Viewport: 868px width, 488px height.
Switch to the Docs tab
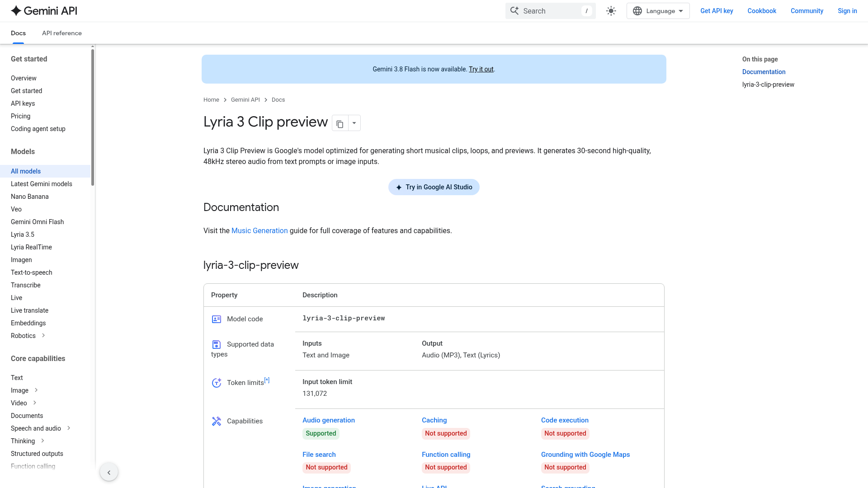click(18, 33)
